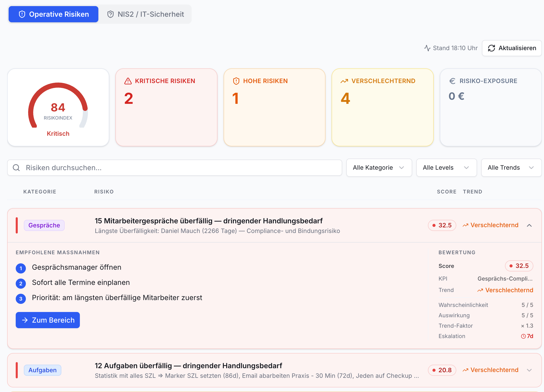
Task: Focus the Risiken durchsuchen search field
Action: 175,168
